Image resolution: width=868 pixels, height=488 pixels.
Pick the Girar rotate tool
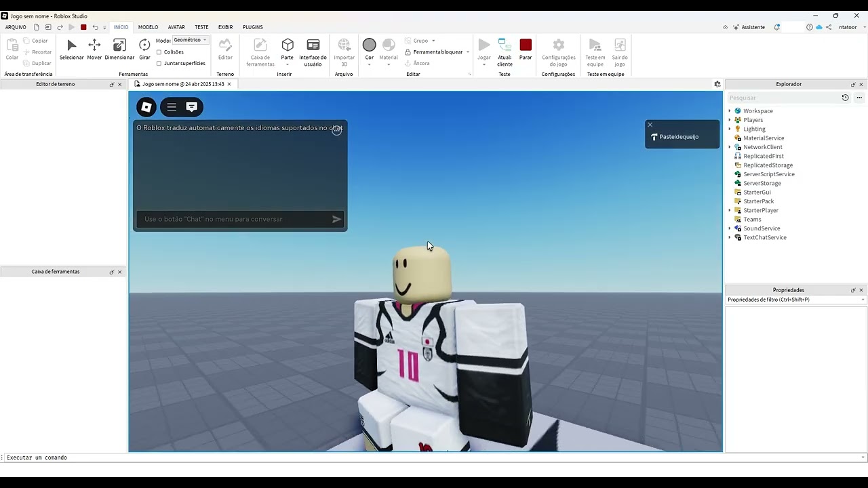point(144,49)
